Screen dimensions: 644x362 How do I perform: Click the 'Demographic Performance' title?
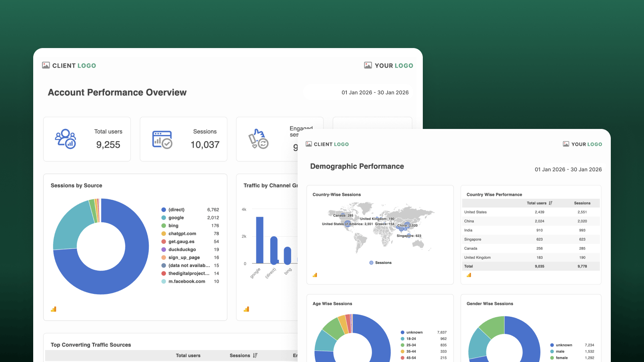tap(357, 166)
